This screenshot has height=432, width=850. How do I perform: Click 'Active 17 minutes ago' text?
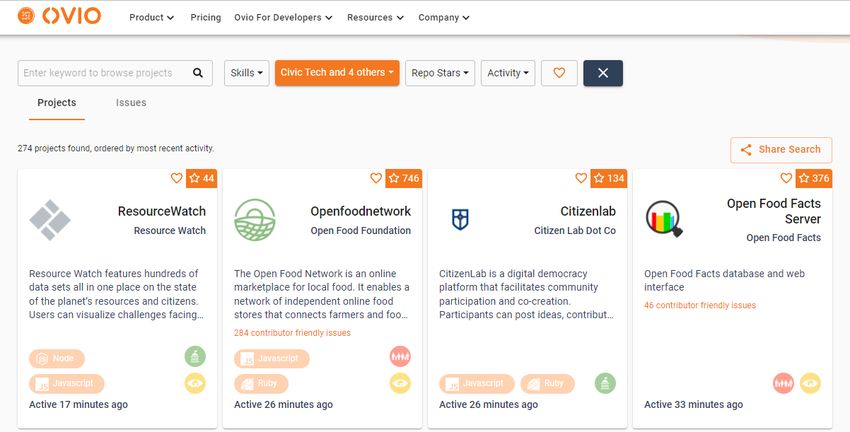[x=79, y=404]
